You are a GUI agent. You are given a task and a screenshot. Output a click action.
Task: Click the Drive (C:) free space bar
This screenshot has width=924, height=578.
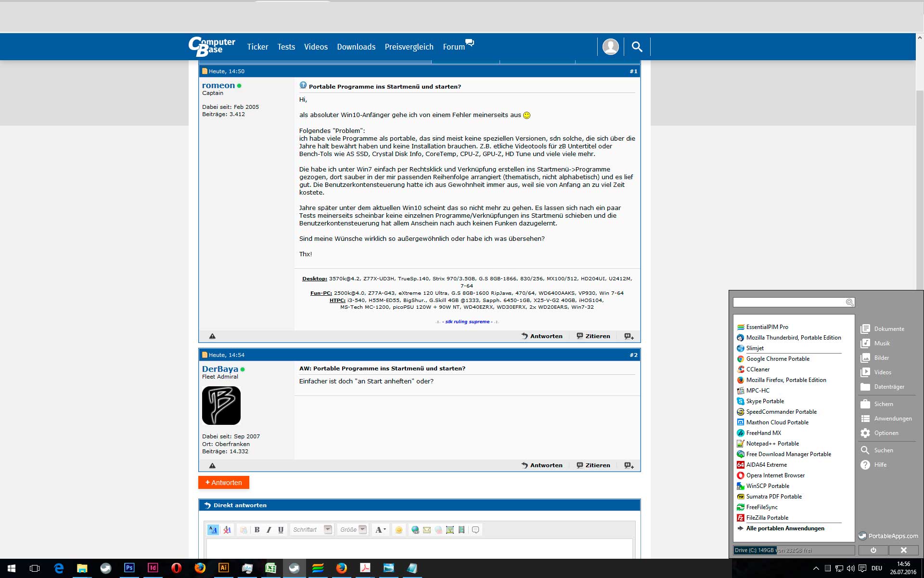[794, 550]
